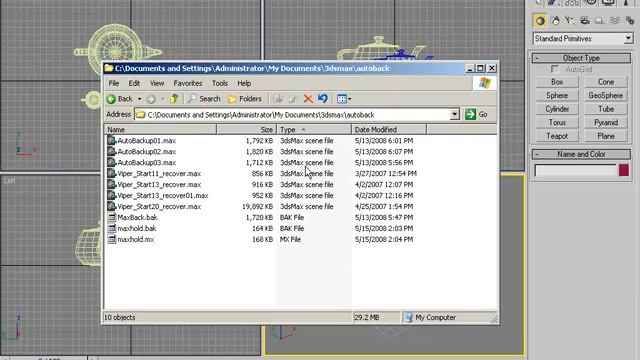
Task: Click the Copy To toolbar icon
Action: tap(293, 99)
